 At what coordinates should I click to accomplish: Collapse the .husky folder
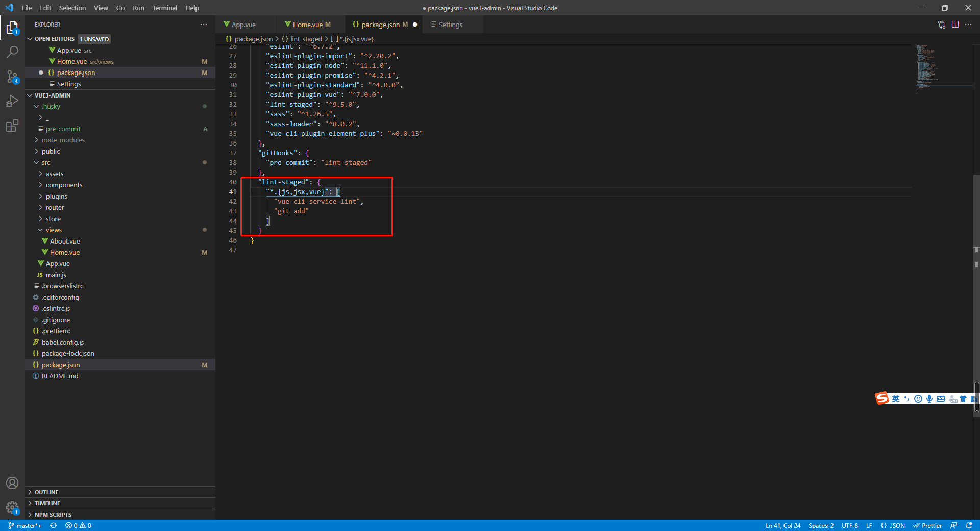point(36,106)
